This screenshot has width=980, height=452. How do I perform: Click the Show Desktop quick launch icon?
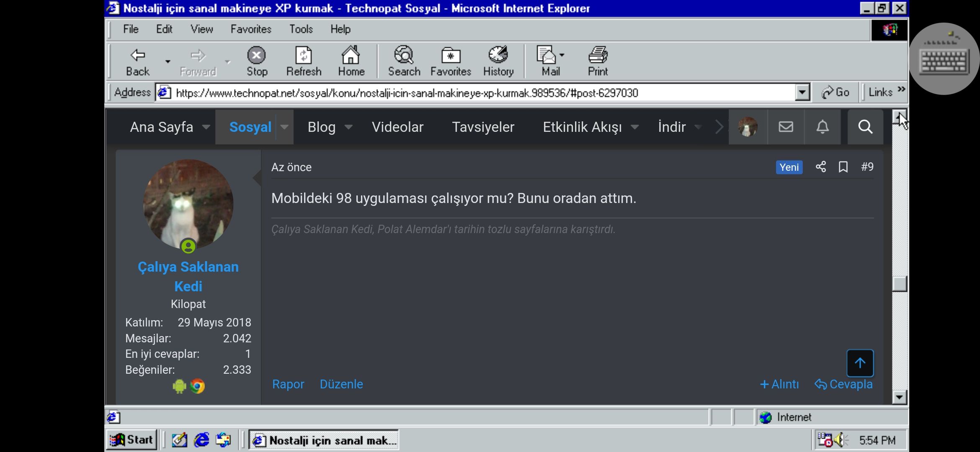pyautogui.click(x=180, y=440)
